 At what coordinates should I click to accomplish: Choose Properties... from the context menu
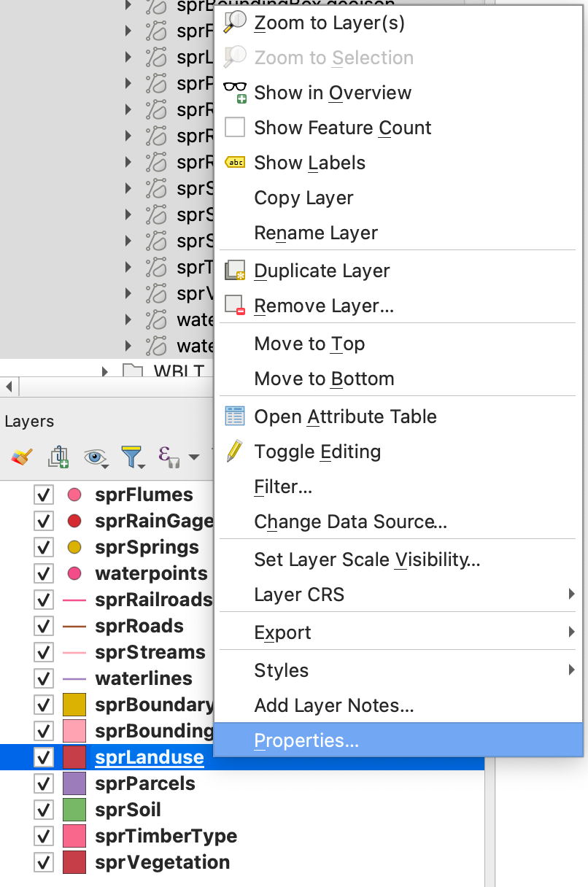coord(306,740)
